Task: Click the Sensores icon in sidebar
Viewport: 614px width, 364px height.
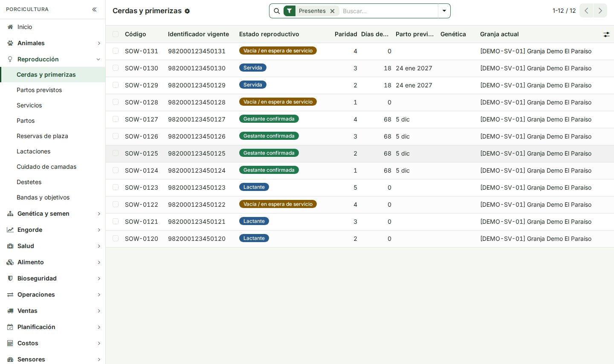Action: 10,359
